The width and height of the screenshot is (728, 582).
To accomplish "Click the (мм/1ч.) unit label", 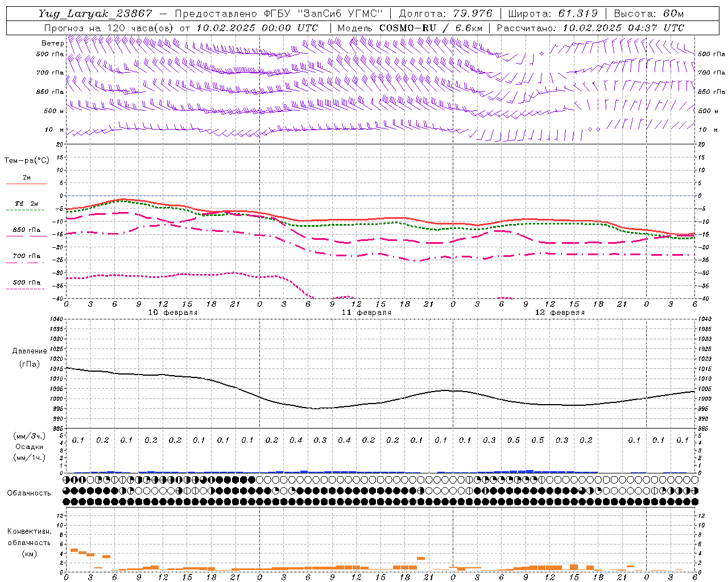I will click(30, 458).
